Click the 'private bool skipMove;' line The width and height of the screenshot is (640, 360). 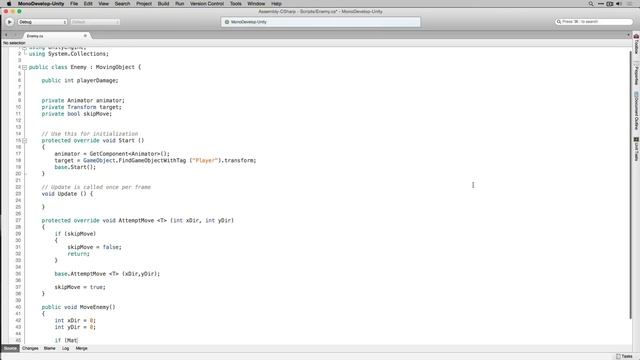[x=76, y=114]
